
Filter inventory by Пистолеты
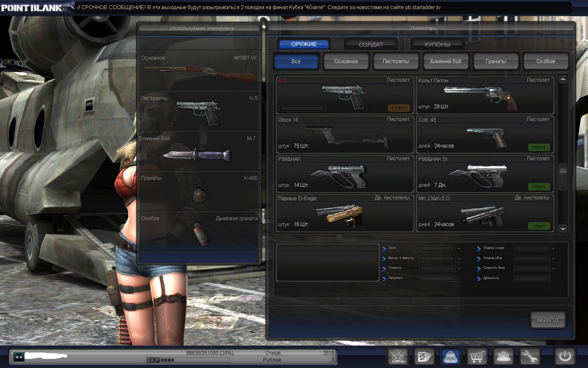tap(396, 61)
